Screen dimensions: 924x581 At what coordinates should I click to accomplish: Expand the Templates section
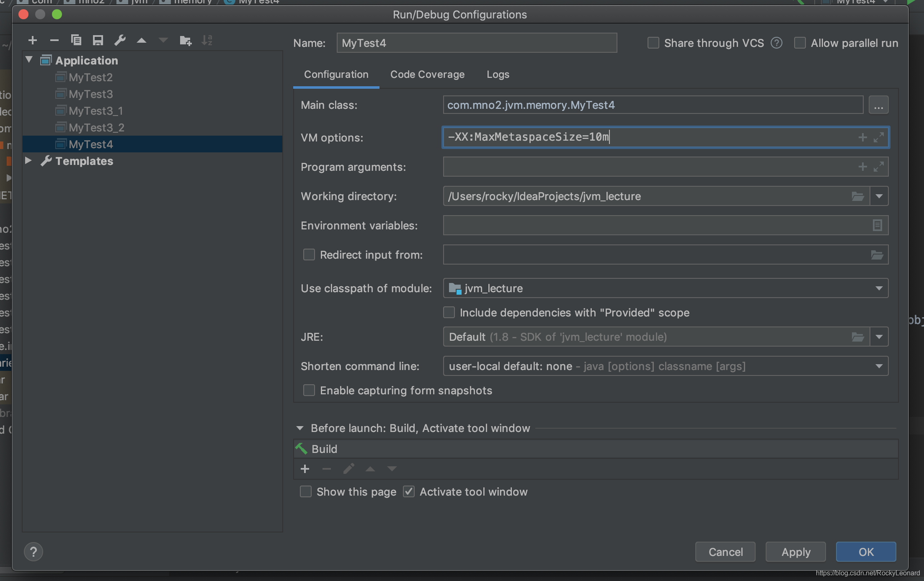28,161
